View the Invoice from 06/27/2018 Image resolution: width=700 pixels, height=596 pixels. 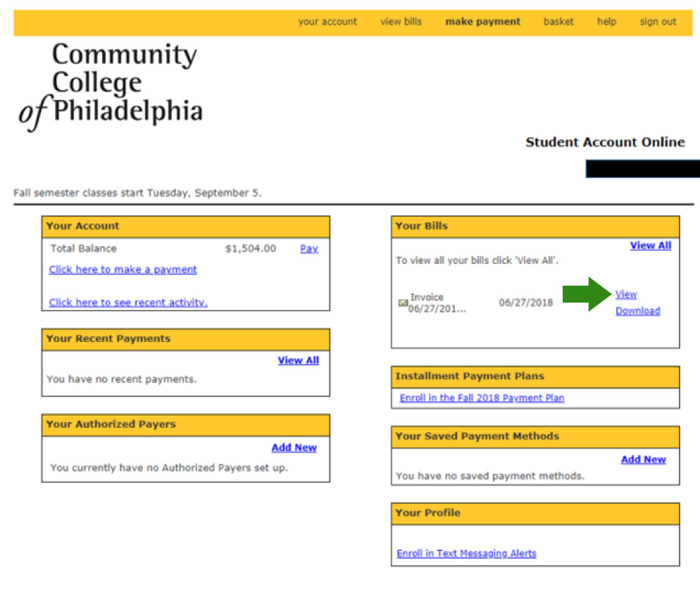pyautogui.click(x=626, y=294)
